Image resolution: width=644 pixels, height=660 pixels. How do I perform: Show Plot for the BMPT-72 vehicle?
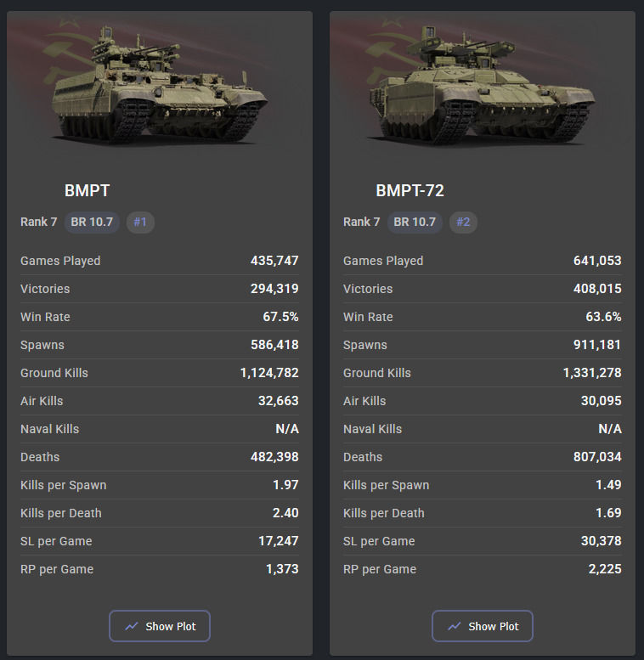point(483,626)
